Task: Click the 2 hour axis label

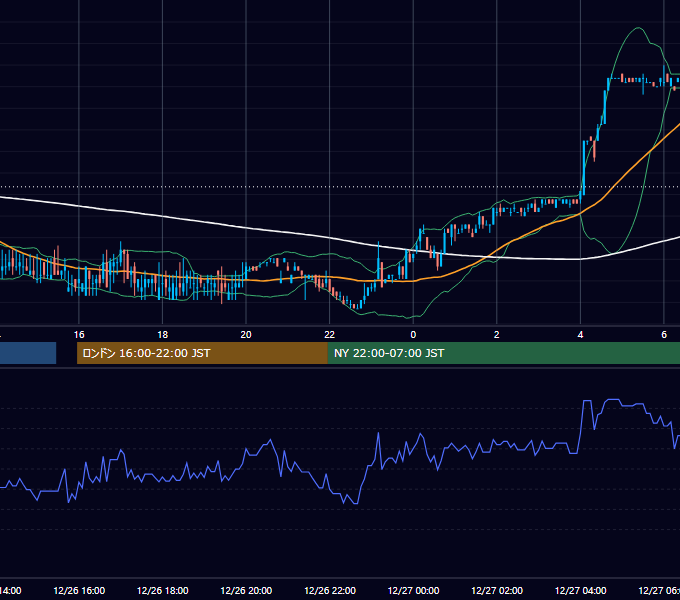Action: point(497,335)
